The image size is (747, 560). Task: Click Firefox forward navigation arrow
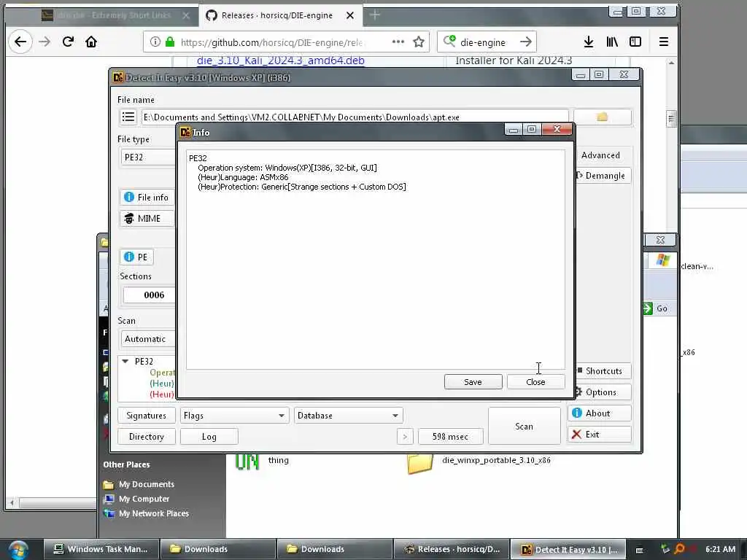coord(44,42)
